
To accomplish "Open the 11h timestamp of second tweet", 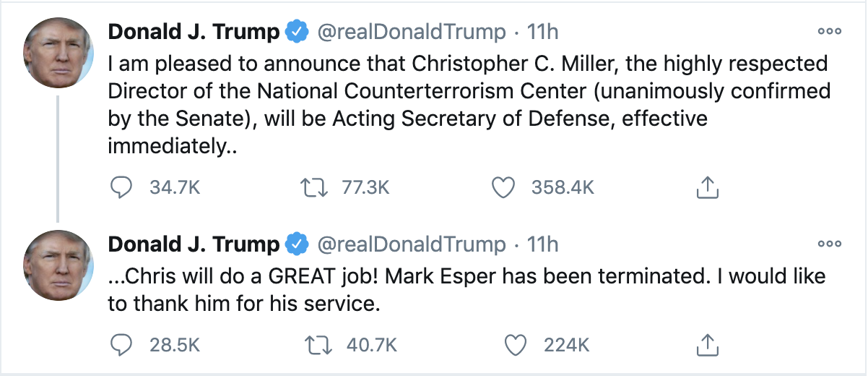I will pyautogui.click(x=543, y=244).
